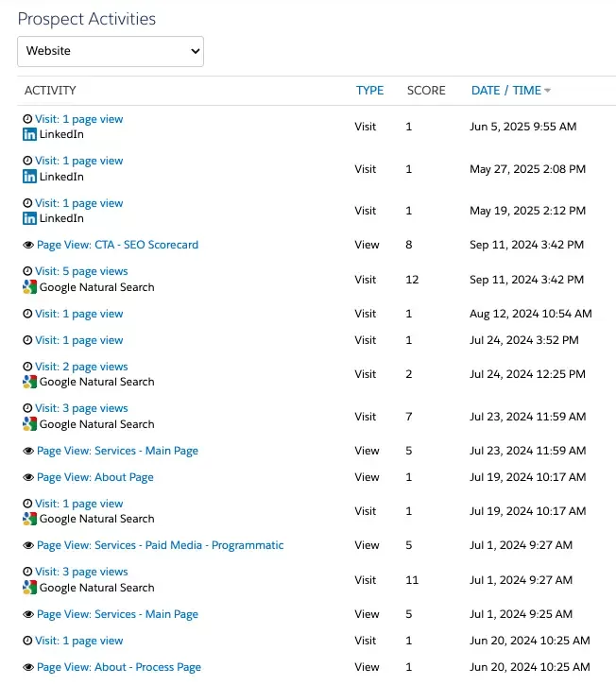Image resolution: width=616 pixels, height=685 pixels.
Task: Open the Jul 24, 2024 3:52 PM visit link
Action: [79, 340]
